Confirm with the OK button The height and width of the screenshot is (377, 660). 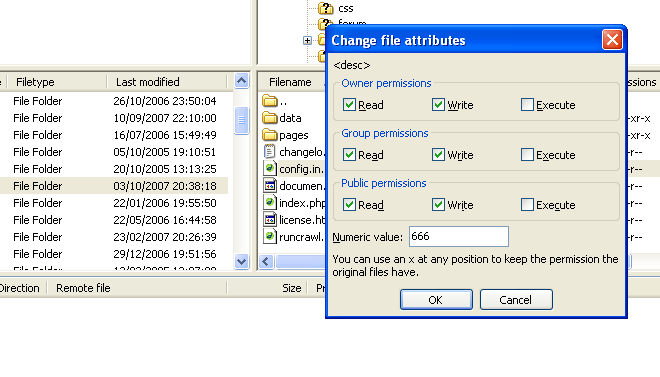[x=436, y=300]
